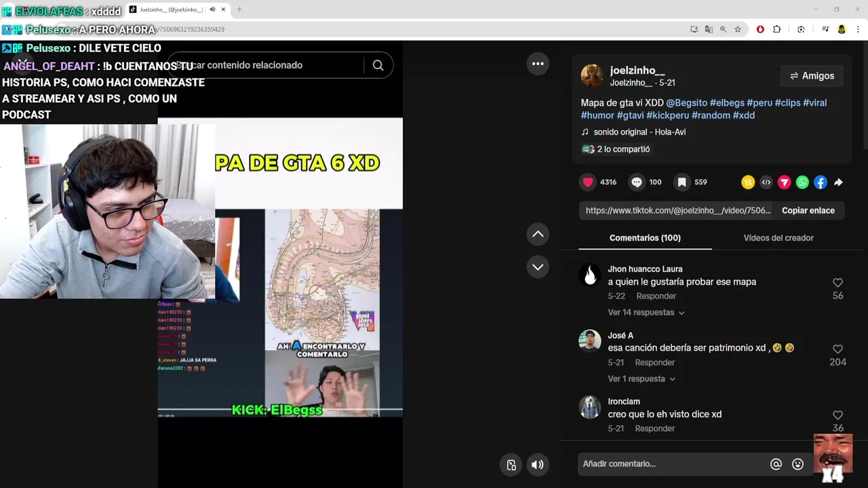
Task: Share the video via WhatsApp icon
Action: (802, 182)
